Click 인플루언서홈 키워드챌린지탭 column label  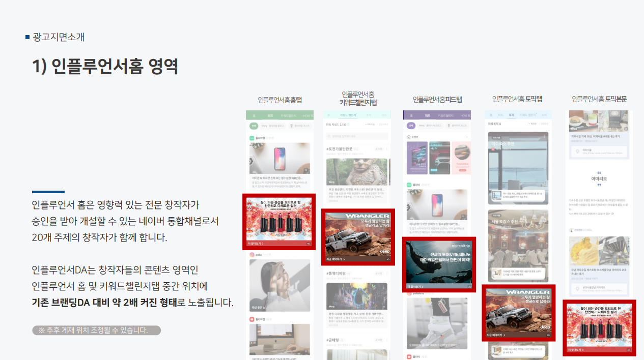click(x=358, y=98)
